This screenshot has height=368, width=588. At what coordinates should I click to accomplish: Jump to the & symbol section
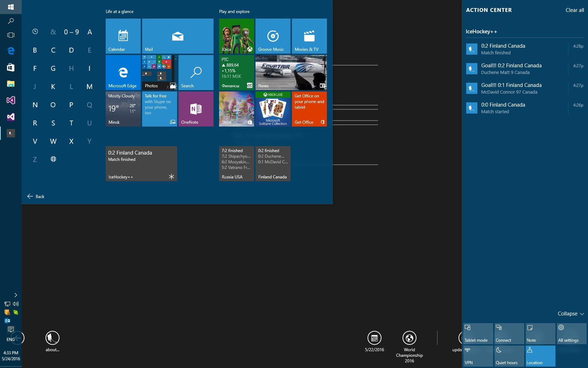tap(53, 32)
